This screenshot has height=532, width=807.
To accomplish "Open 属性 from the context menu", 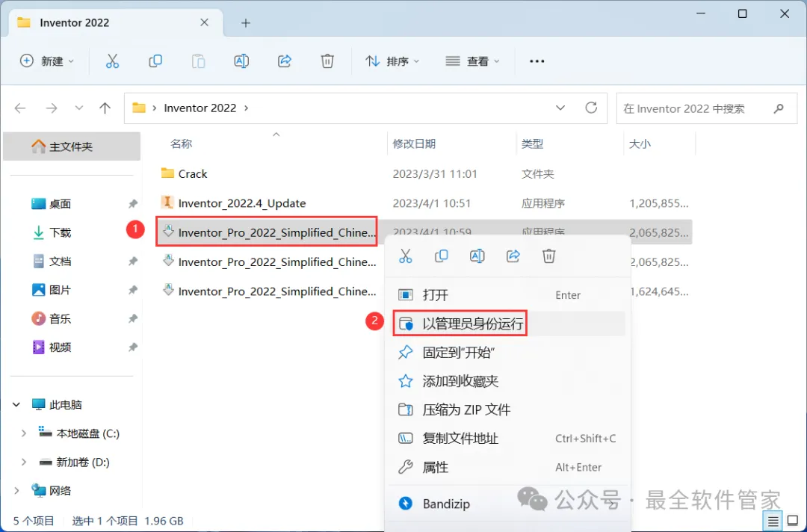I will [x=507, y=467].
